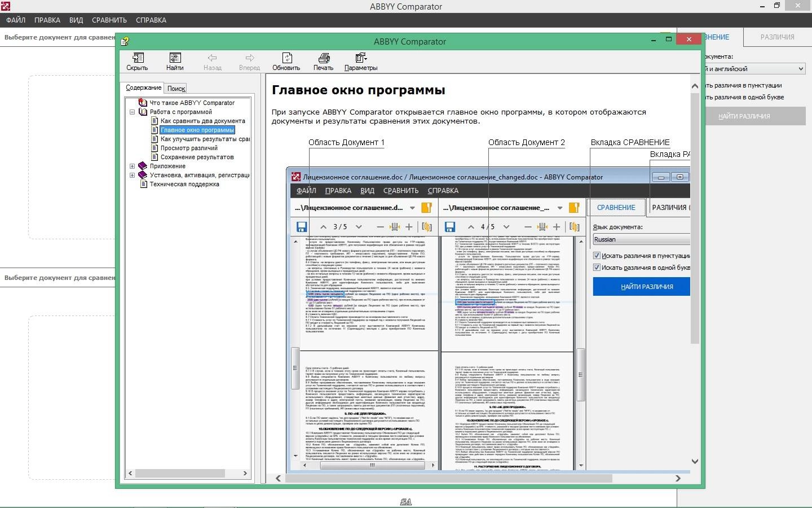The width and height of the screenshot is (812, 508).
Task: Open topic Сохранение результатов
Action: (x=197, y=157)
